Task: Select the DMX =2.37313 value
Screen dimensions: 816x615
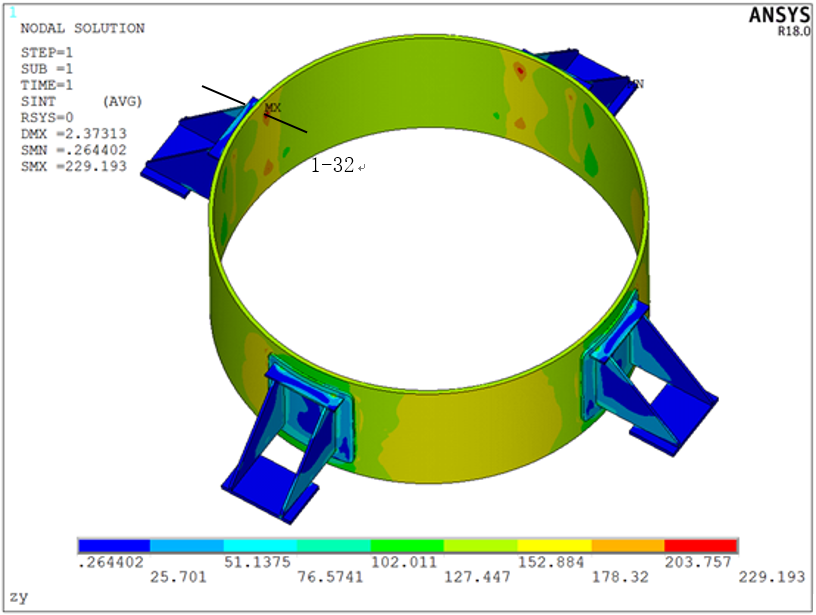Action: [x=74, y=134]
